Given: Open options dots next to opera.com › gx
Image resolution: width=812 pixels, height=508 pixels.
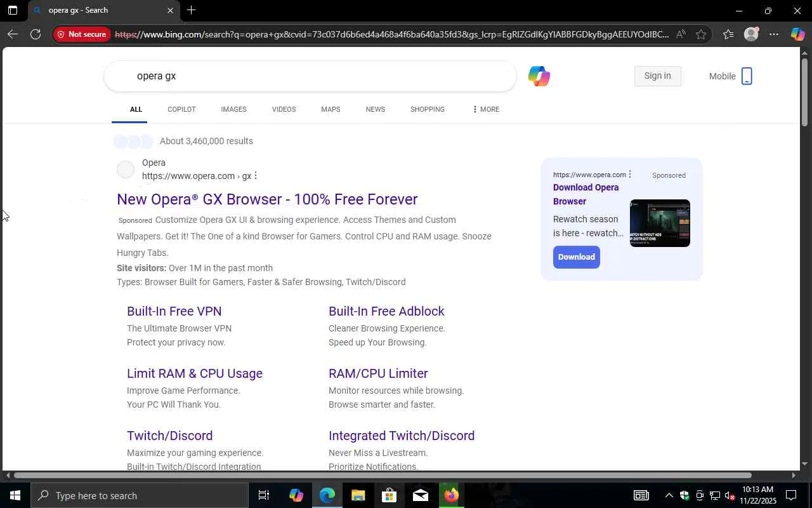Looking at the screenshot, I should (x=256, y=176).
